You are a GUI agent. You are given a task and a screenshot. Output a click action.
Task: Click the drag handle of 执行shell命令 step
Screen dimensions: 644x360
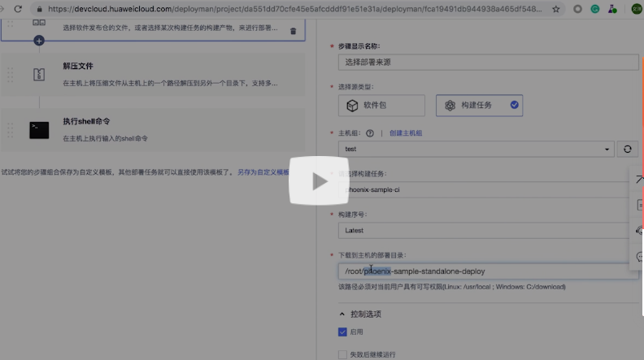pyautogui.click(x=11, y=130)
